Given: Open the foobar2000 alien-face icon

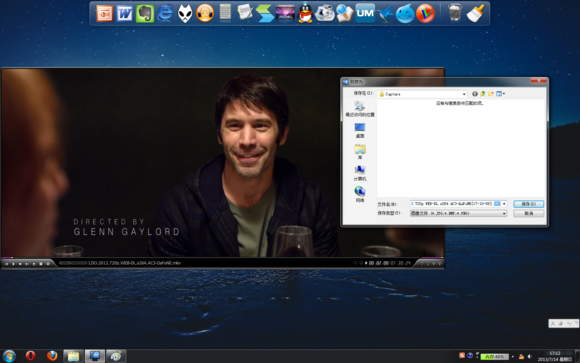Looking at the screenshot, I should (185, 14).
